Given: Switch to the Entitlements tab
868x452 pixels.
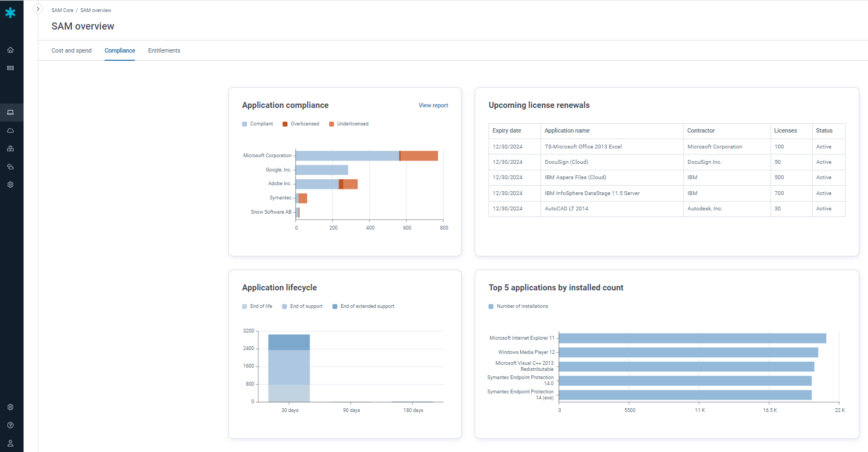Looking at the screenshot, I should [x=164, y=50].
